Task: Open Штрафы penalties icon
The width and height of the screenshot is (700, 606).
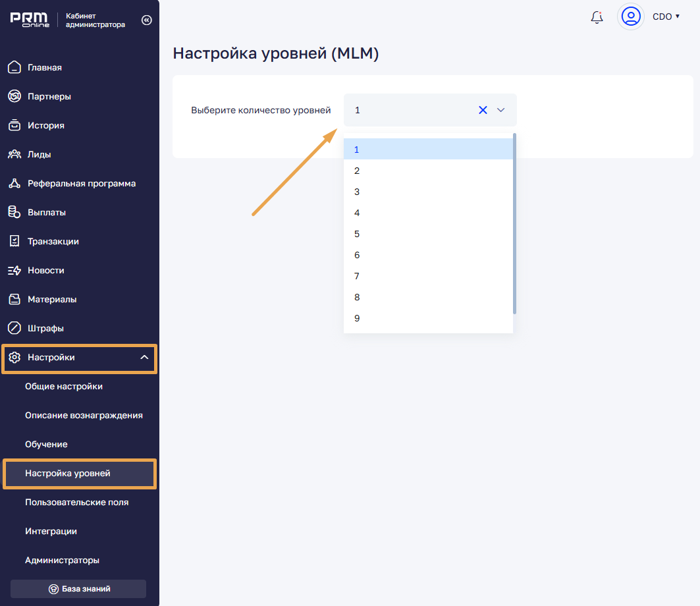Action: [14, 328]
